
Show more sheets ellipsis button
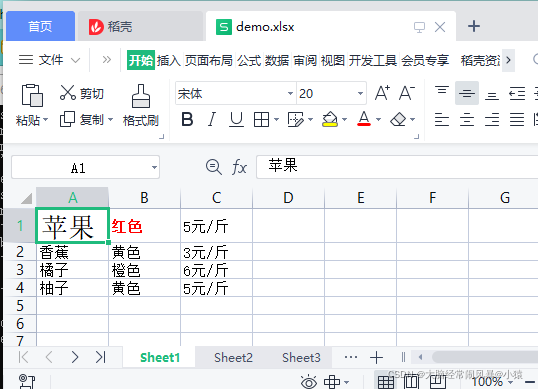[x=351, y=357]
